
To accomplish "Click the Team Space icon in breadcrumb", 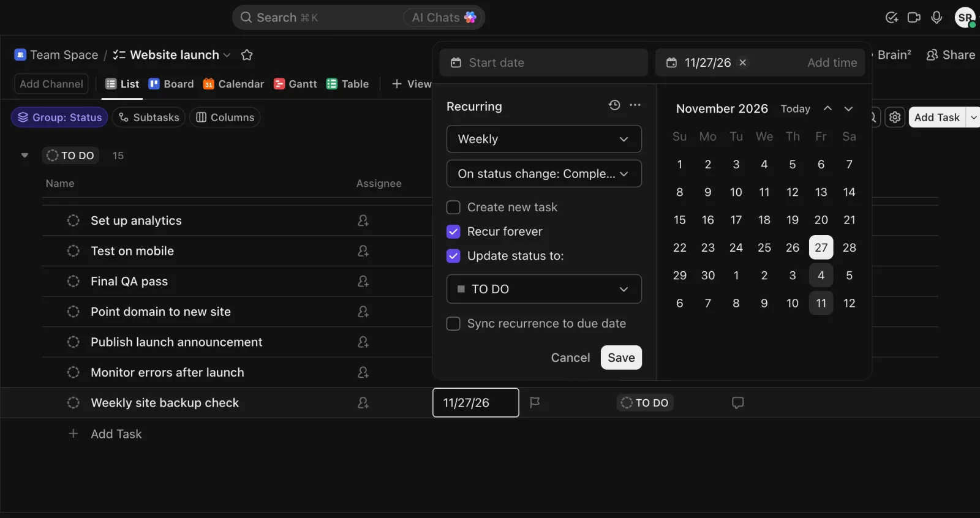I will (x=20, y=55).
